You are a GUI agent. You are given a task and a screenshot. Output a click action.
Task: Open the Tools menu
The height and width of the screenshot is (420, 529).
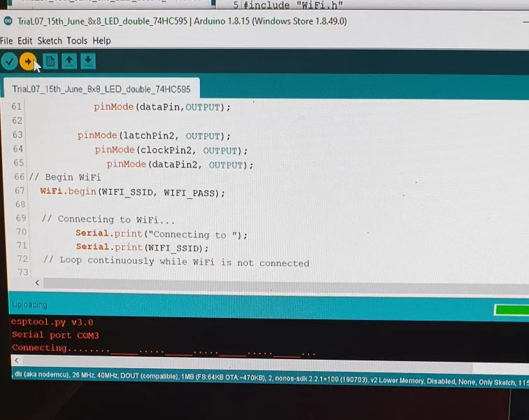coord(77,41)
